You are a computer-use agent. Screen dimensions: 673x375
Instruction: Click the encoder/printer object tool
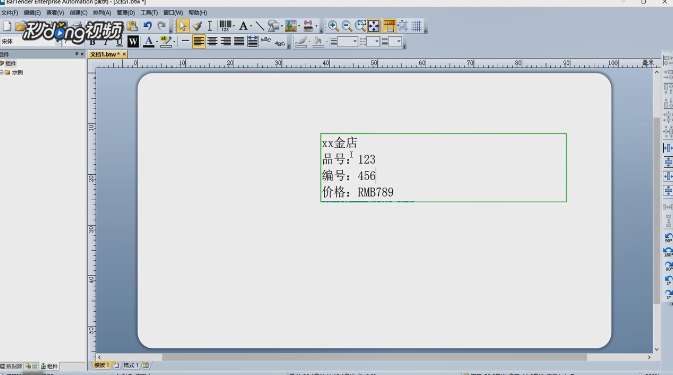(308, 26)
